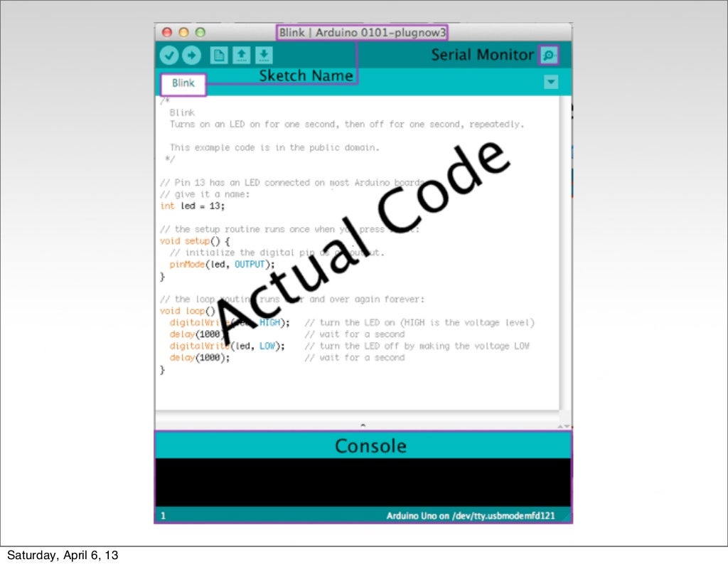Open the Serial Monitor magnifier icon
The height and width of the screenshot is (567, 728).
point(548,55)
